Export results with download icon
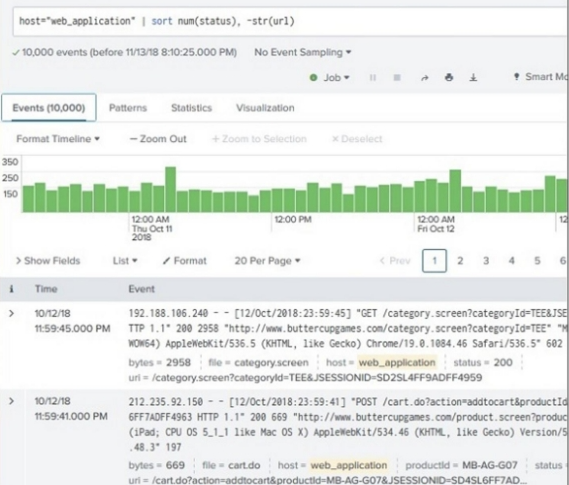569x485 pixels. coord(473,77)
